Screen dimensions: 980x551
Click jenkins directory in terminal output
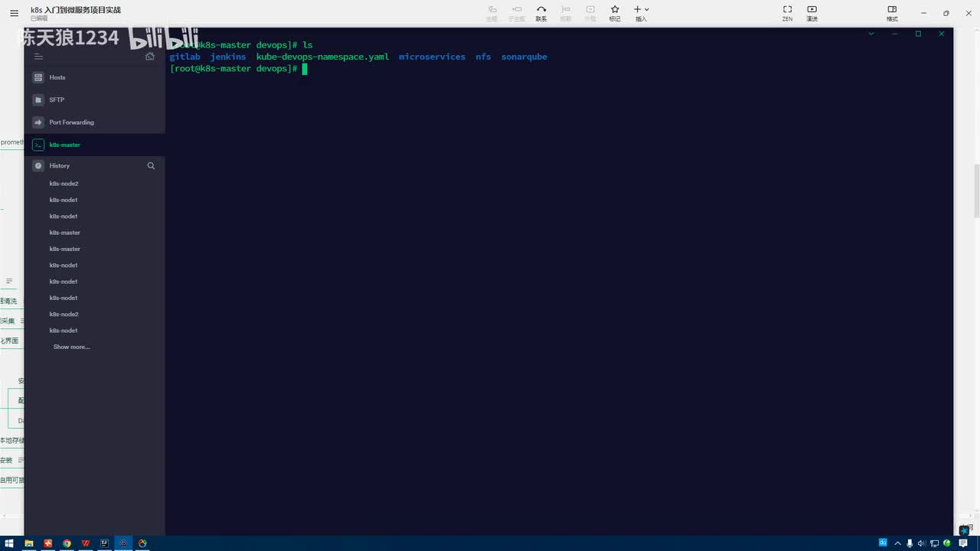(228, 57)
